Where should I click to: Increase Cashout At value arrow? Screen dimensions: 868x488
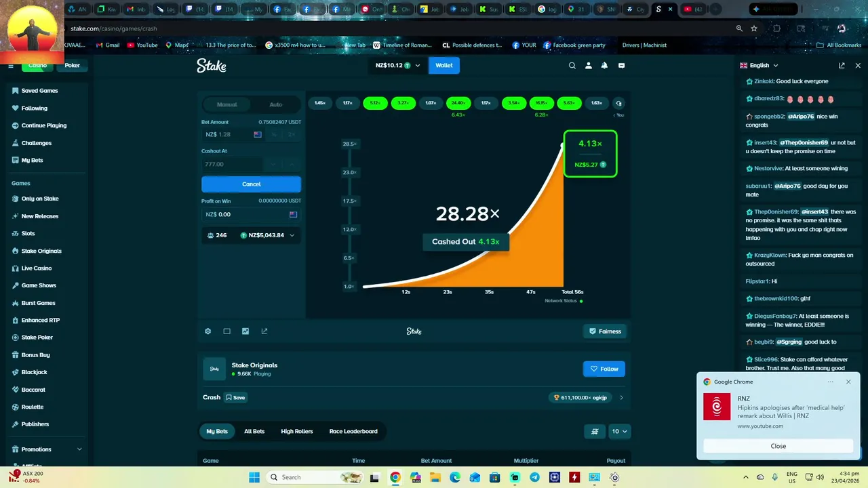tap(292, 164)
